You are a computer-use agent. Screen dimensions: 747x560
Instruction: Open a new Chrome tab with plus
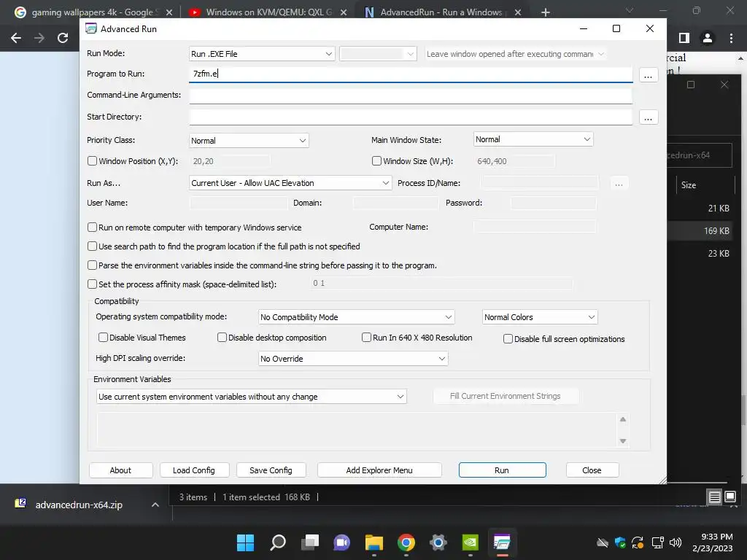coord(546,12)
